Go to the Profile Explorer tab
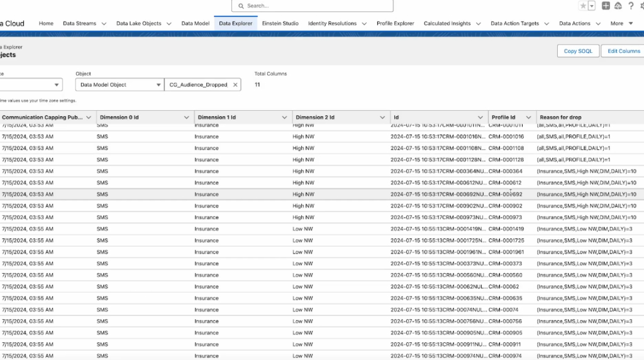This screenshot has height=360, width=644. [x=395, y=24]
